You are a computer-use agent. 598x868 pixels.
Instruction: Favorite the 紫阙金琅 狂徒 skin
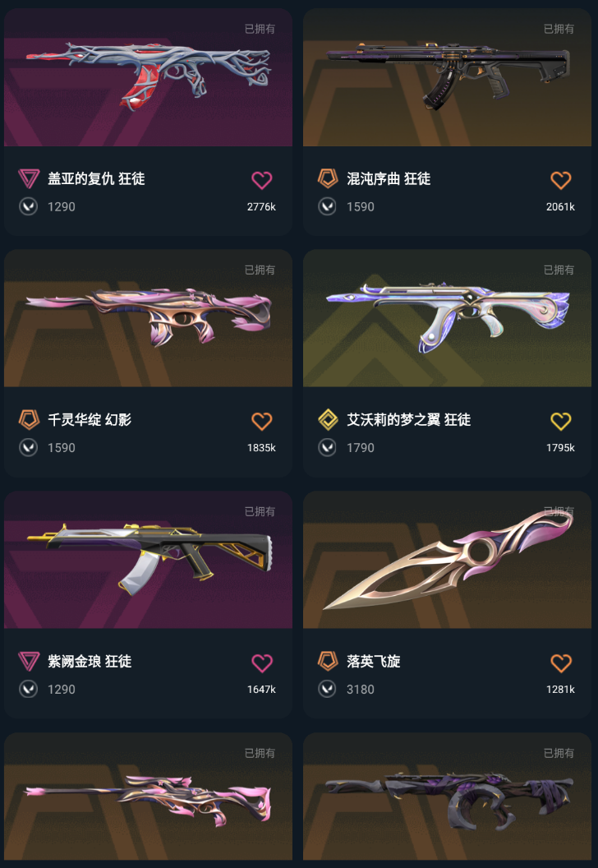[262, 663]
